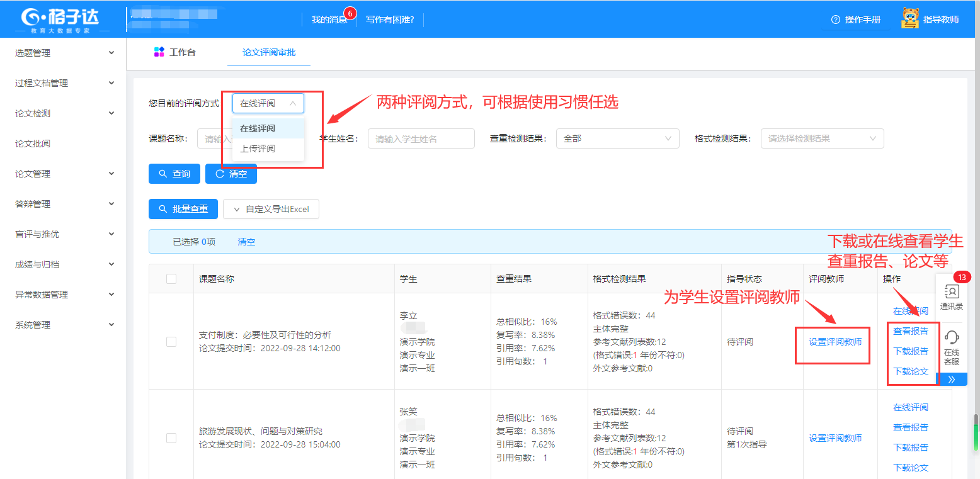Click the 学生姓名 input field
The width and height of the screenshot is (980, 479).
pos(421,138)
